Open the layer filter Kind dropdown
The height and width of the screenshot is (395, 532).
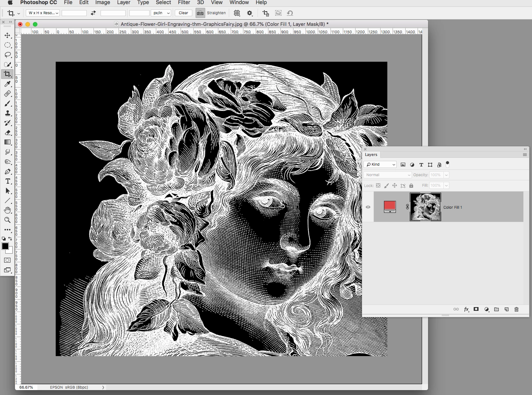(x=380, y=165)
